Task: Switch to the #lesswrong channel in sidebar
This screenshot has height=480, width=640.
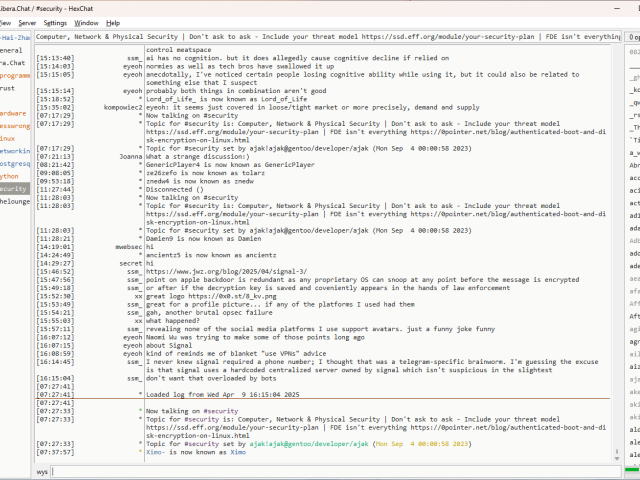Action: pyautogui.click(x=15, y=126)
